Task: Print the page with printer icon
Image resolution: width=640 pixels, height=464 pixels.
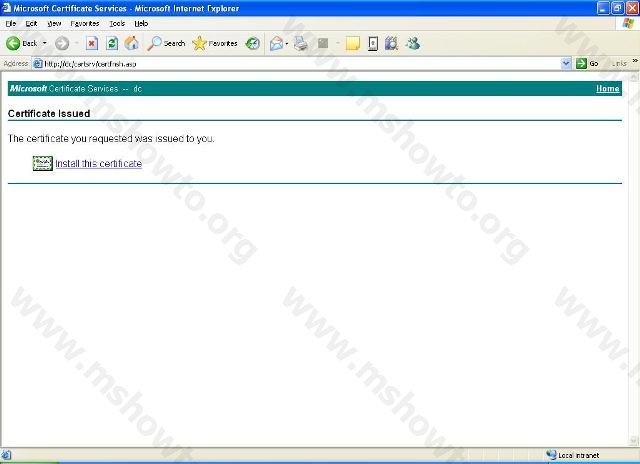Action: click(x=301, y=43)
